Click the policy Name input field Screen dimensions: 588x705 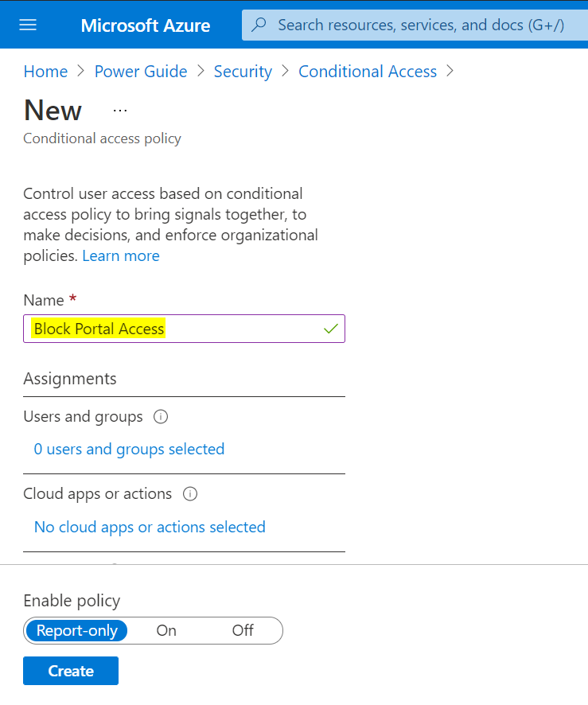pyautogui.click(x=239, y=329)
